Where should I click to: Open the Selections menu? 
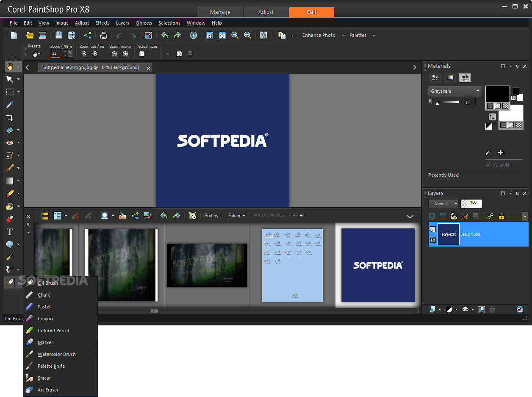169,23
